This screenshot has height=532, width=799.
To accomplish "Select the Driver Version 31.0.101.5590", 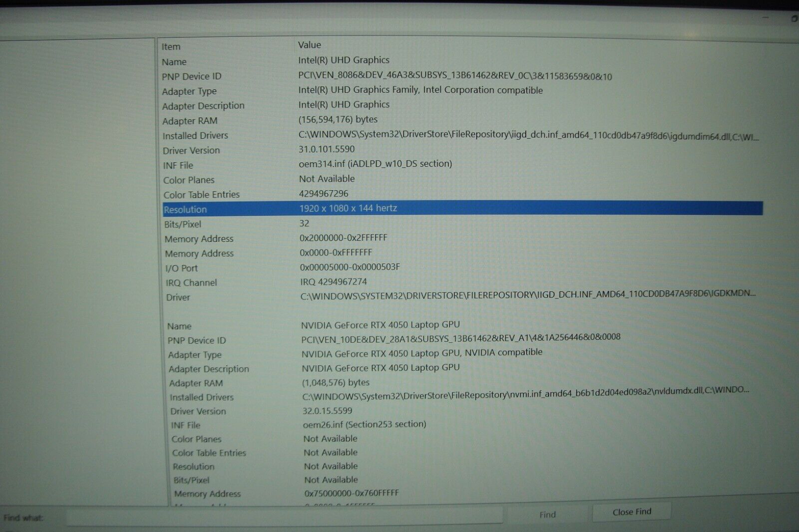I will (x=327, y=149).
